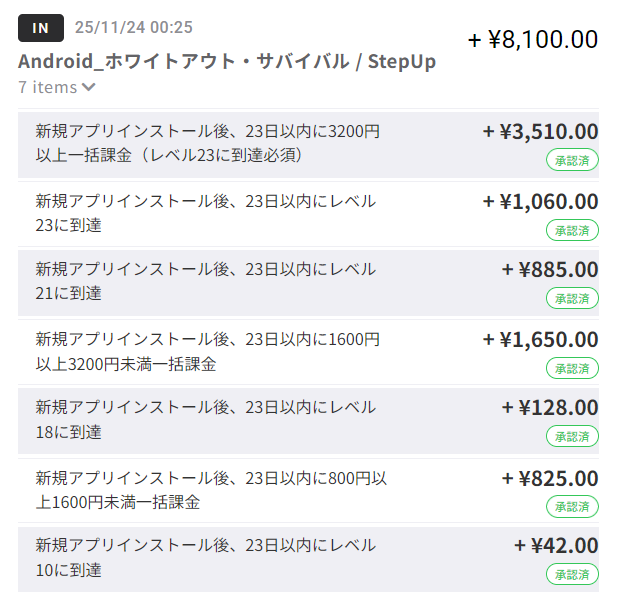Click 承認済 badge under ¥42.00
The image size is (621, 601).
[572, 574]
